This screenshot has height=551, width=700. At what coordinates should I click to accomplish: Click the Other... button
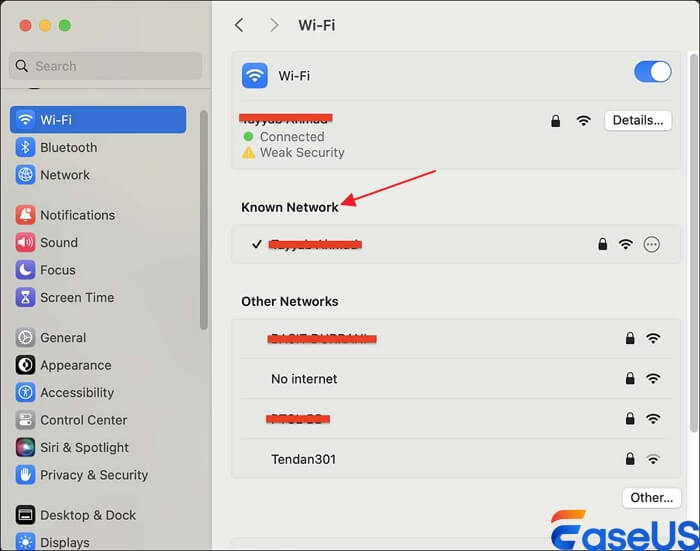point(651,497)
